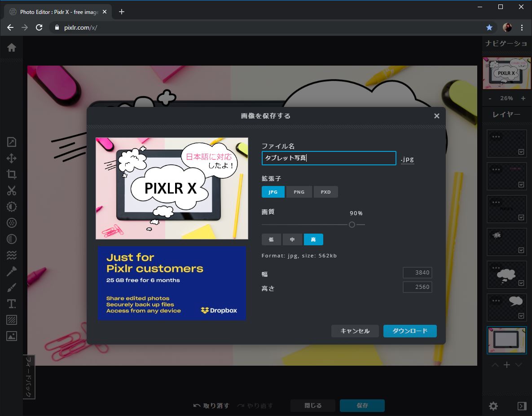Toggle visibility of PIXLR X text layer
The height and width of the screenshot is (416, 532).
pos(521,217)
